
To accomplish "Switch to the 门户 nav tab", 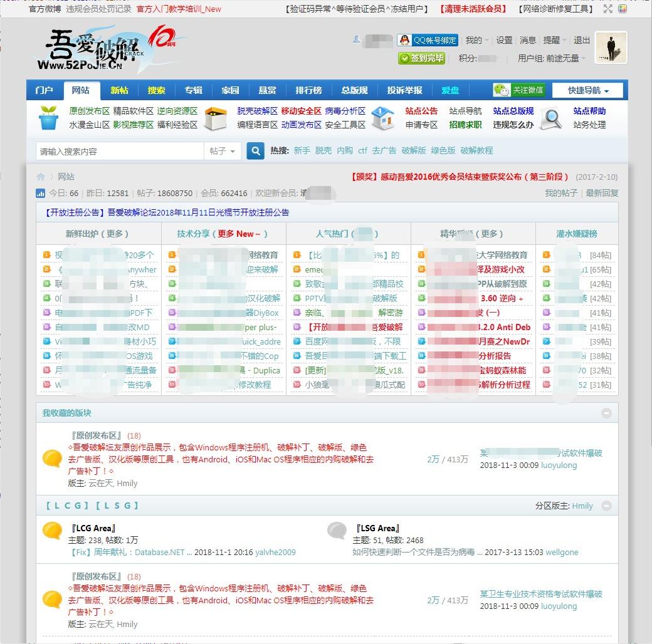I will coord(44,90).
